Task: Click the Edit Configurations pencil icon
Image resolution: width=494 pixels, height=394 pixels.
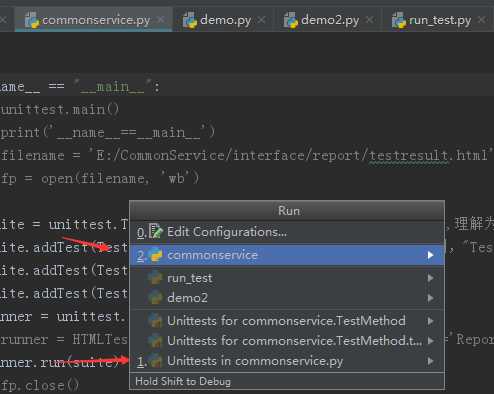Action: [155, 231]
